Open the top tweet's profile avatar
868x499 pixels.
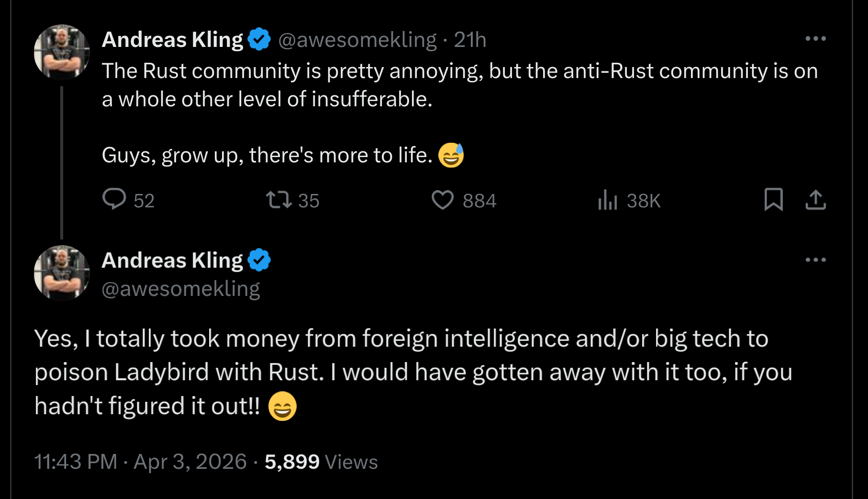tap(62, 52)
